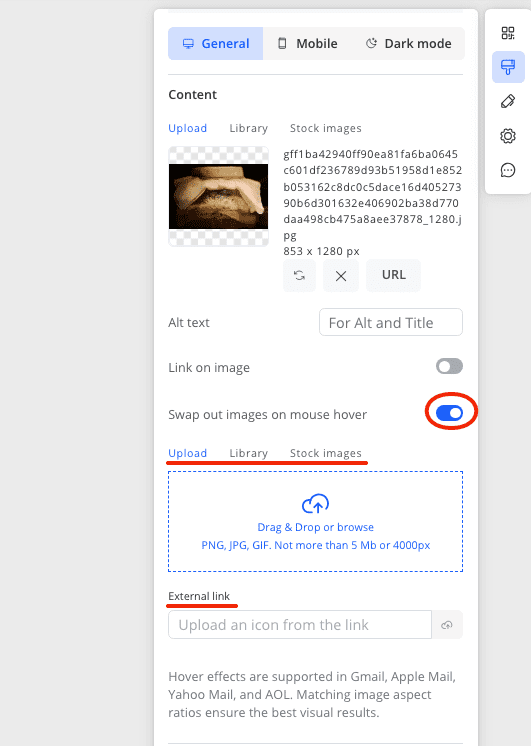Viewport: 531px width, 746px height.
Task: Click the URL button
Action: click(393, 275)
